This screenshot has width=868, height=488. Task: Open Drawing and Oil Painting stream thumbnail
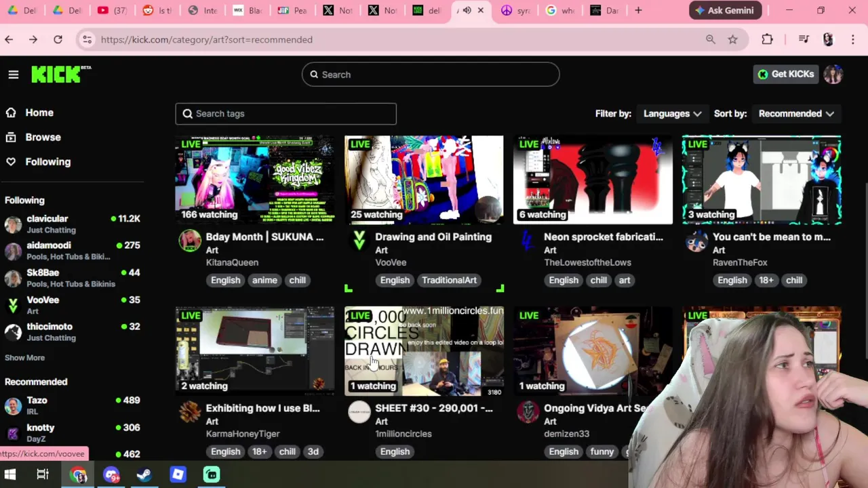(424, 180)
